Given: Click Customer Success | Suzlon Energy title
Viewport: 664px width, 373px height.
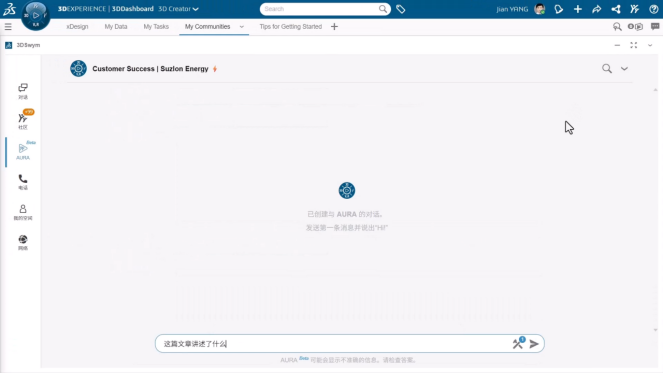Looking at the screenshot, I should click(x=150, y=69).
